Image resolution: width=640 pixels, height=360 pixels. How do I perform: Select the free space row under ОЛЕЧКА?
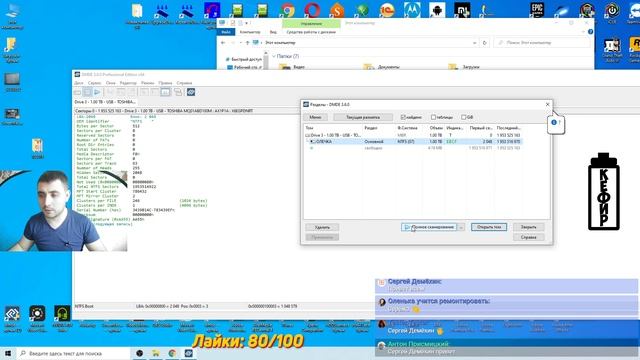(413, 148)
